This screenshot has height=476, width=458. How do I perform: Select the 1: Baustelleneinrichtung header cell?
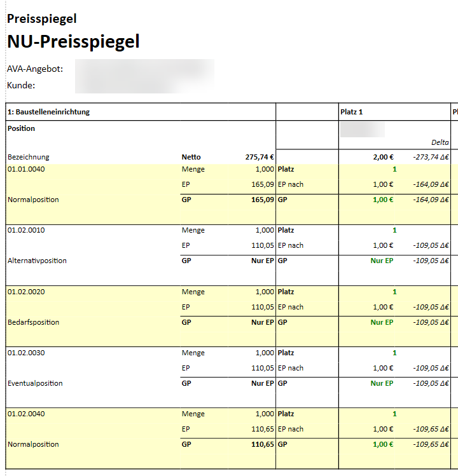(x=49, y=112)
